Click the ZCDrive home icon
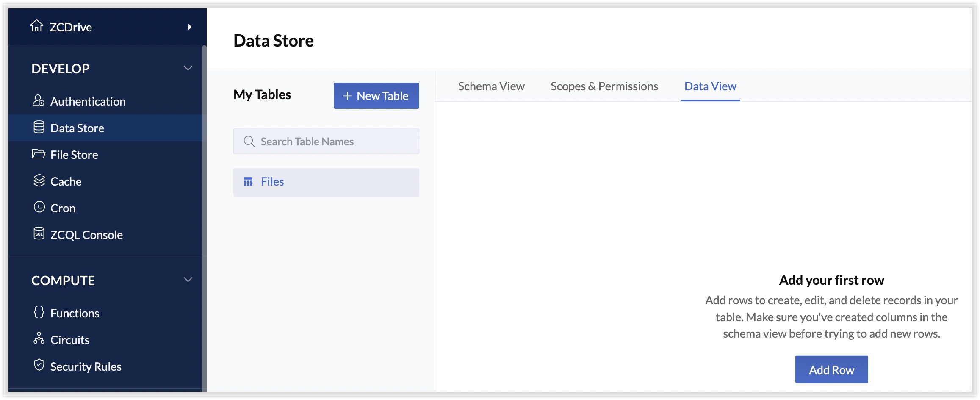The width and height of the screenshot is (980, 400). point(37,26)
